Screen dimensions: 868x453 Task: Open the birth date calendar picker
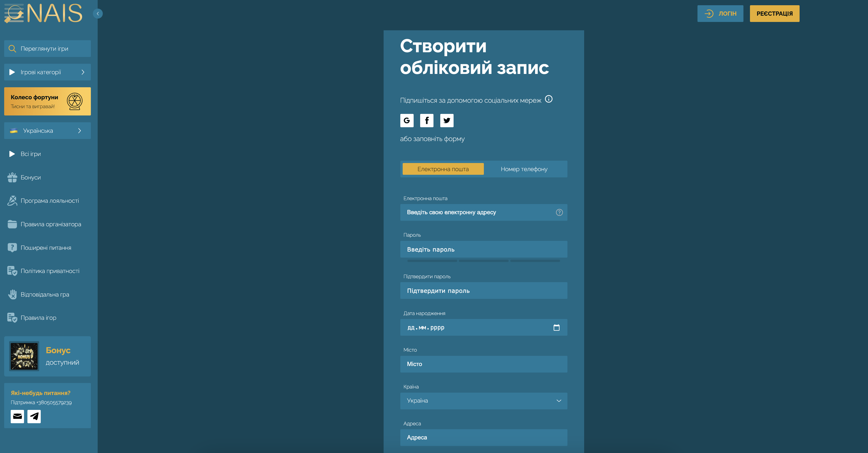(556, 327)
